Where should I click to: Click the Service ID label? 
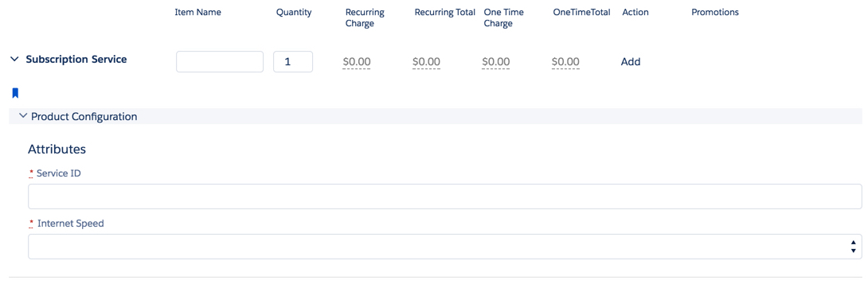[x=59, y=173]
